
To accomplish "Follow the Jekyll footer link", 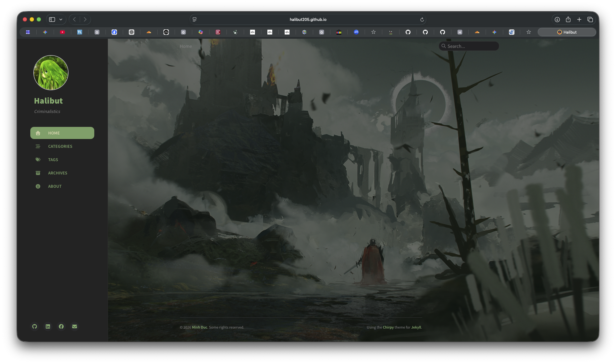I will tap(416, 327).
